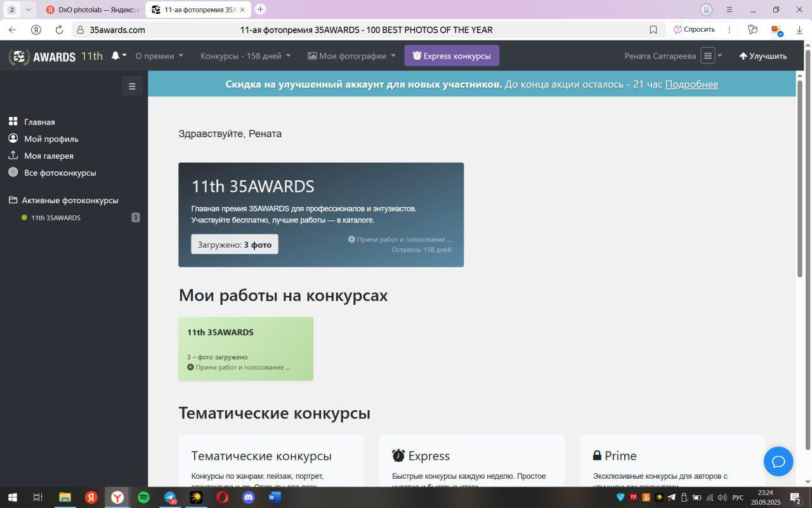Select 'Все фотоконкурсы' in sidebar

click(60, 173)
